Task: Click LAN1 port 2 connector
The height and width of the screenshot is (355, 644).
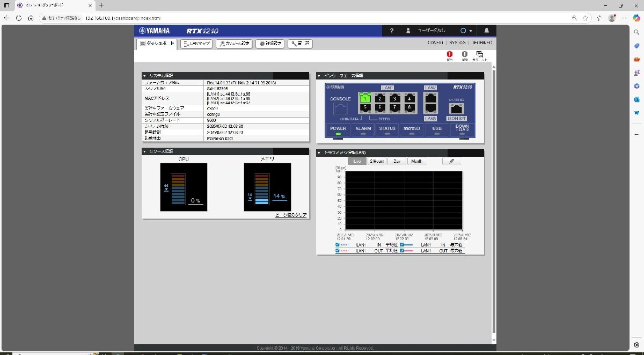Action: [380, 98]
